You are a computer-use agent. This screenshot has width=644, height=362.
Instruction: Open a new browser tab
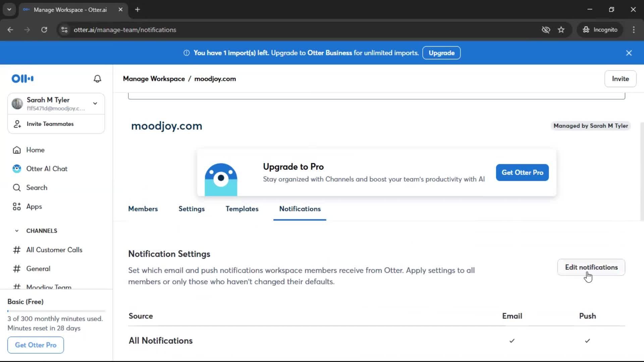pos(138,10)
